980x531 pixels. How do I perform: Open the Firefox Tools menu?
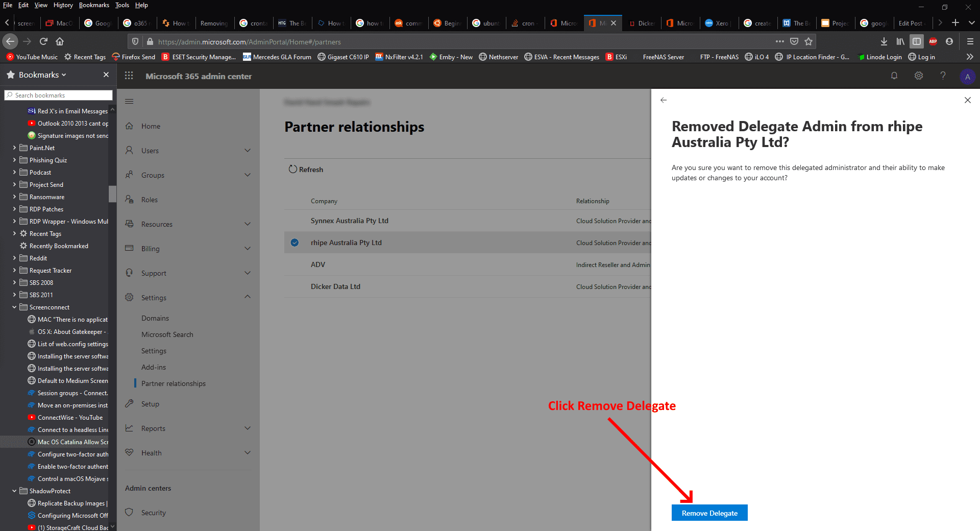pos(122,5)
